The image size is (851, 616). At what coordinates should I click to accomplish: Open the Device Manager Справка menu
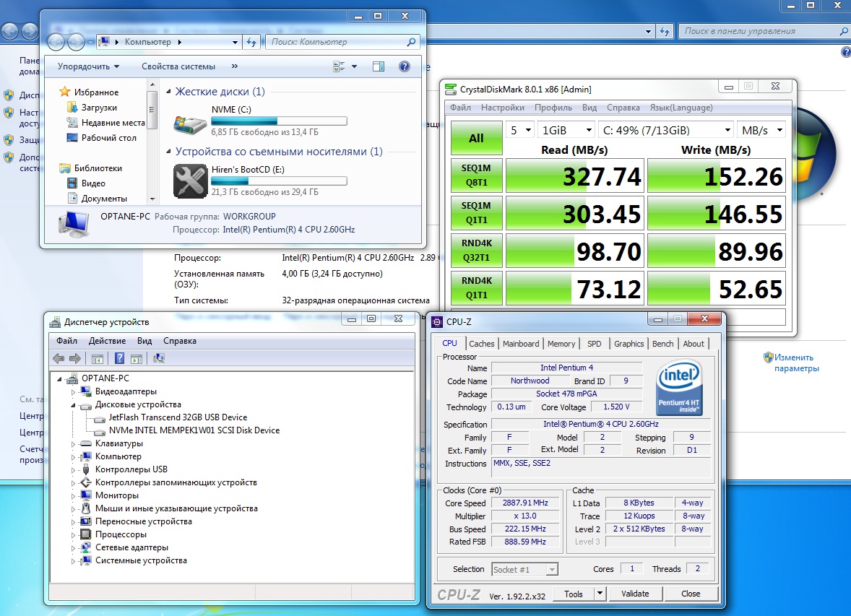pyautogui.click(x=180, y=341)
